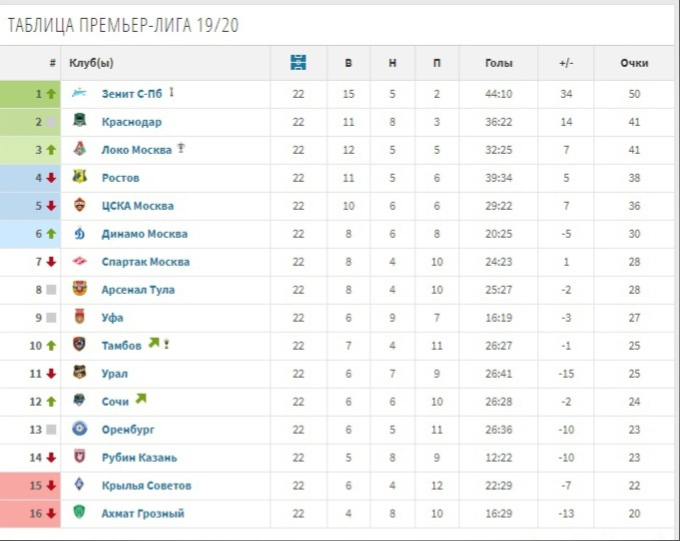Click the promoted arrow icon beside Сочи

[x=141, y=399]
